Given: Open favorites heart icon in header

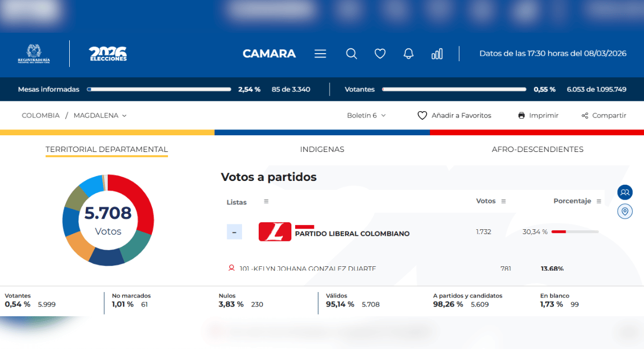Looking at the screenshot, I should [x=380, y=54].
